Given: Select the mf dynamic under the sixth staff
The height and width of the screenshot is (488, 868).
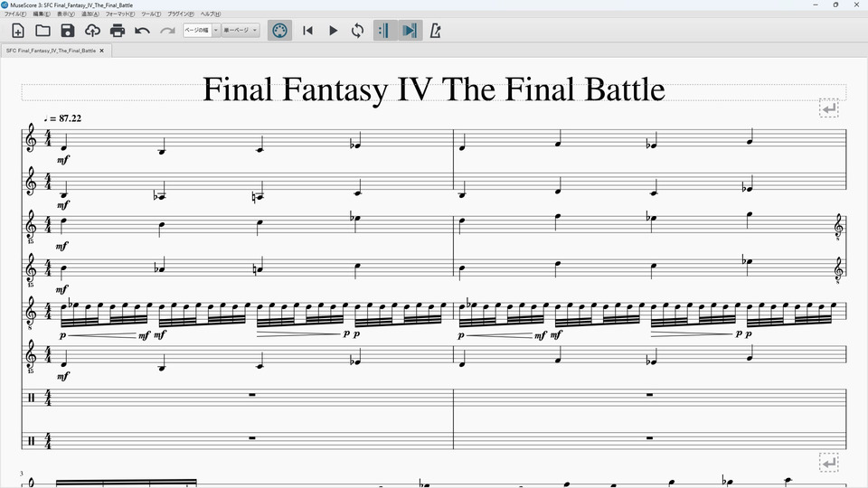Looking at the screenshot, I should click(x=63, y=376).
